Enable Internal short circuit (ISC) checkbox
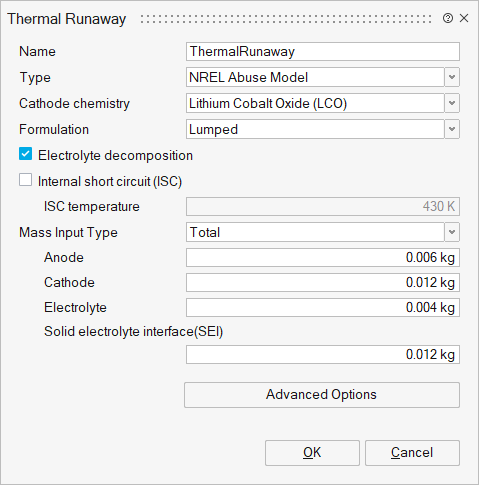This screenshot has height=485, width=479. pyautogui.click(x=25, y=180)
